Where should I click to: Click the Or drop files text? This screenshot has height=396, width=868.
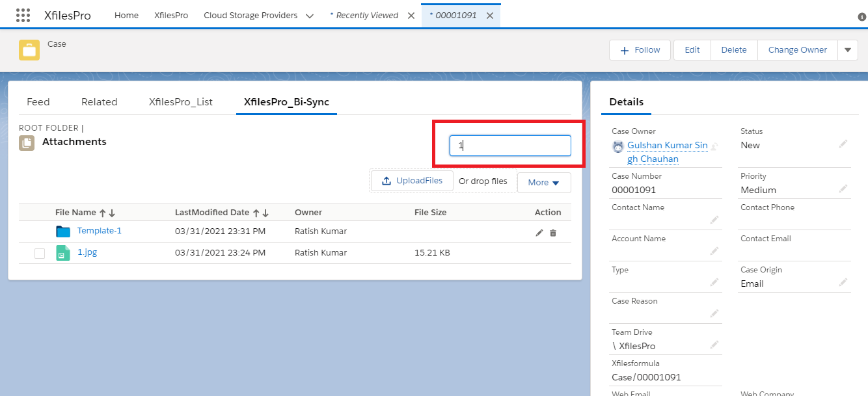(x=483, y=181)
